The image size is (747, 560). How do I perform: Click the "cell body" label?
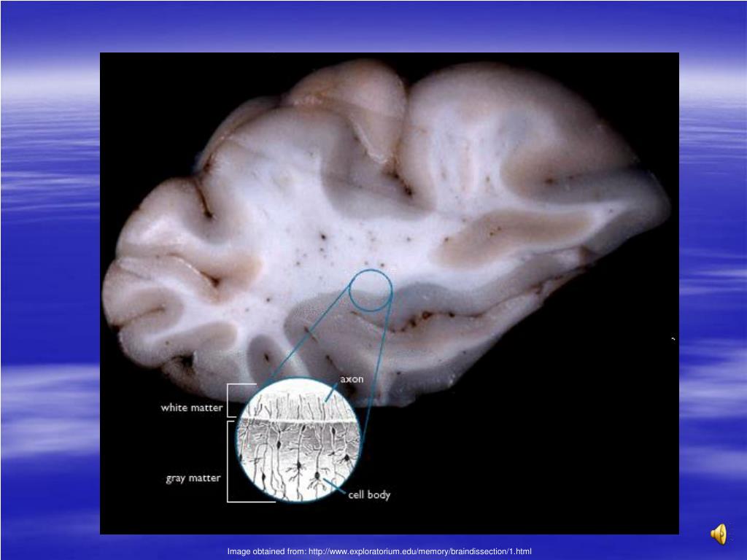tap(369, 495)
